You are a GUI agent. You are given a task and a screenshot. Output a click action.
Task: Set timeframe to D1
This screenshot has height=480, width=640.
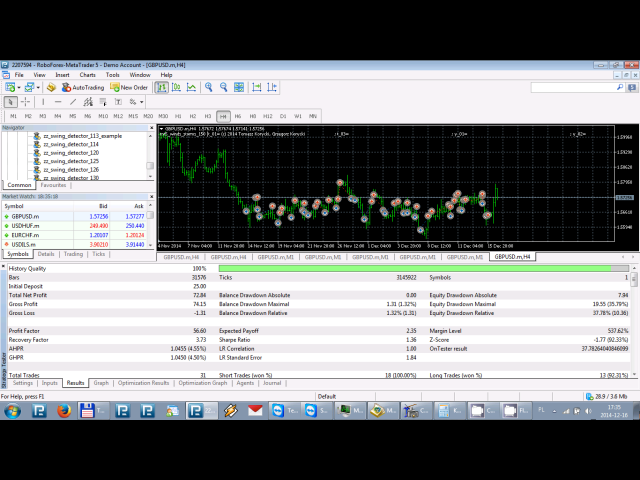point(283,116)
